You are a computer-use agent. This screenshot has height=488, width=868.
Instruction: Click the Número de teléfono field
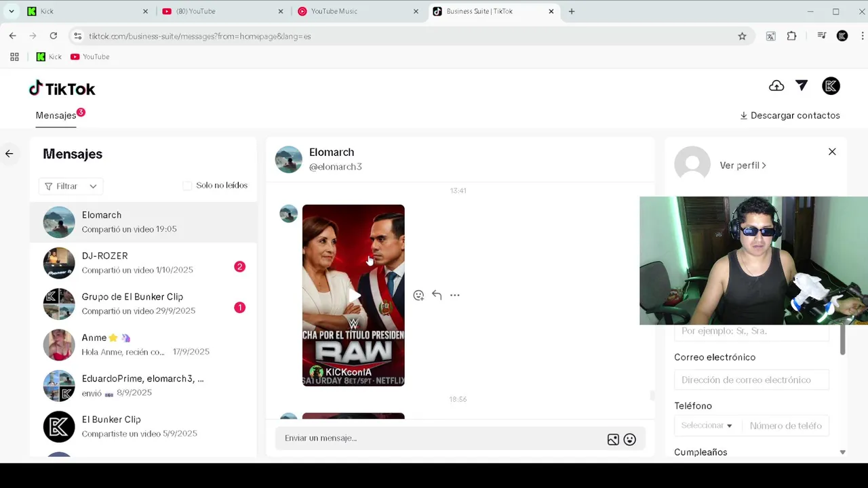coord(785,426)
